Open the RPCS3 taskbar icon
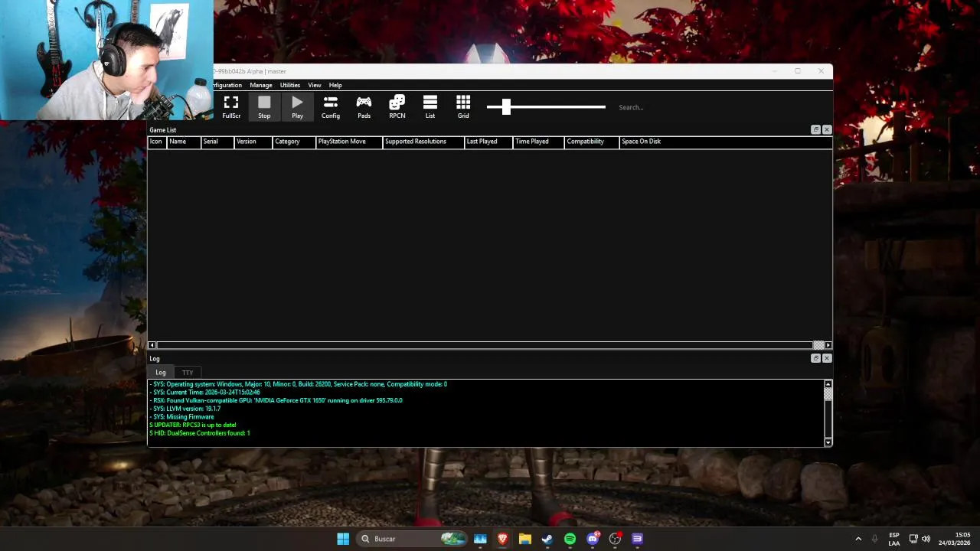 tap(637, 539)
